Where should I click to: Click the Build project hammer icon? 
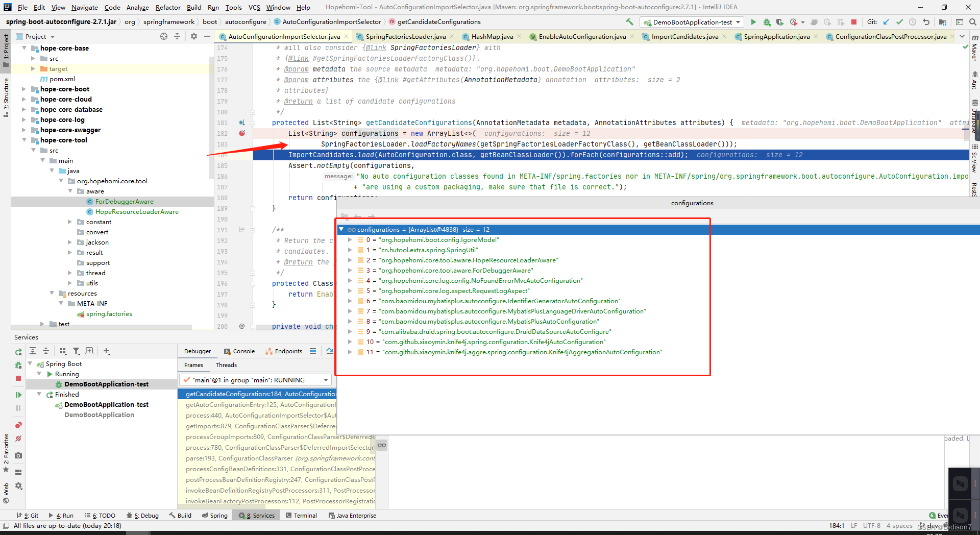point(629,22)
